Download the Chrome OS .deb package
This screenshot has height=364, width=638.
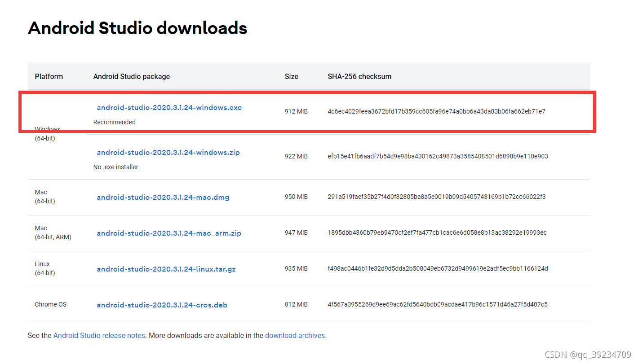click(x=162, y=304)
